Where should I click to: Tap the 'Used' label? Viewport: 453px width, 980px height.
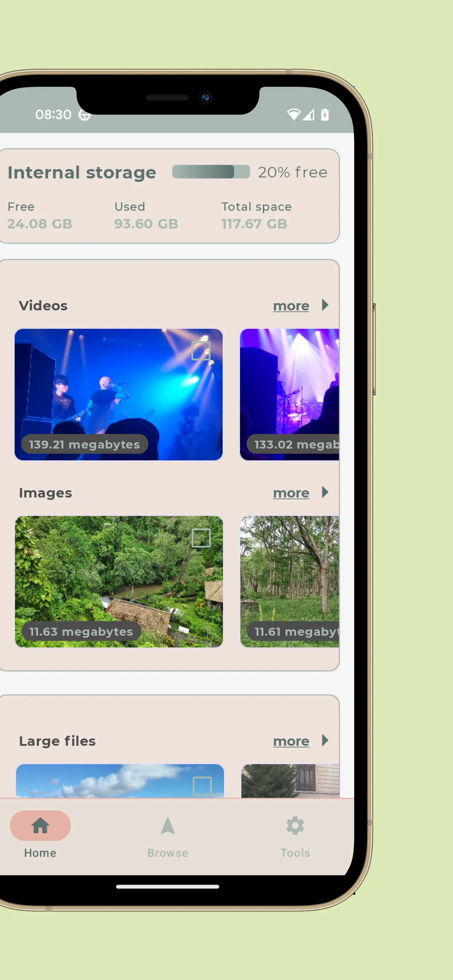(130, 207)
